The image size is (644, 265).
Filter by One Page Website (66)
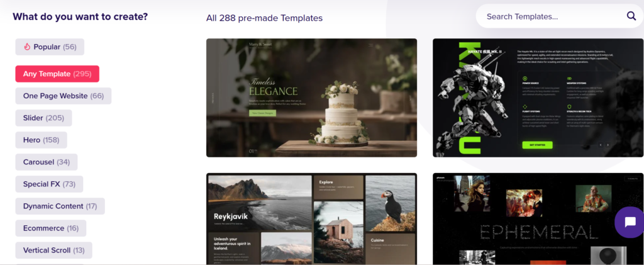pyautogui.click(x=64, y=96)
